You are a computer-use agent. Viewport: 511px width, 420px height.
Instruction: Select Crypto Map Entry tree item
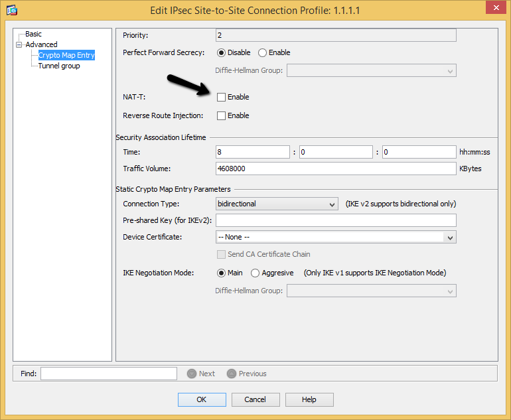tap(66, 55)
